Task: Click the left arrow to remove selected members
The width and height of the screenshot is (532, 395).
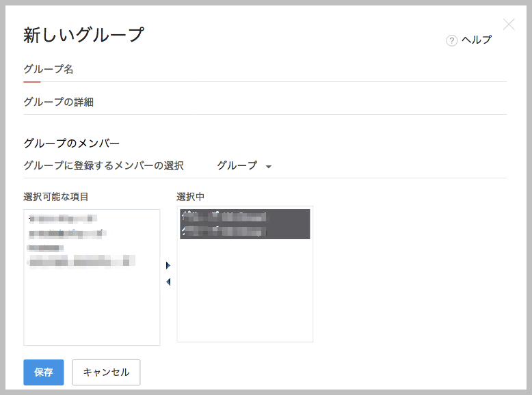Action: click(168, 282)
